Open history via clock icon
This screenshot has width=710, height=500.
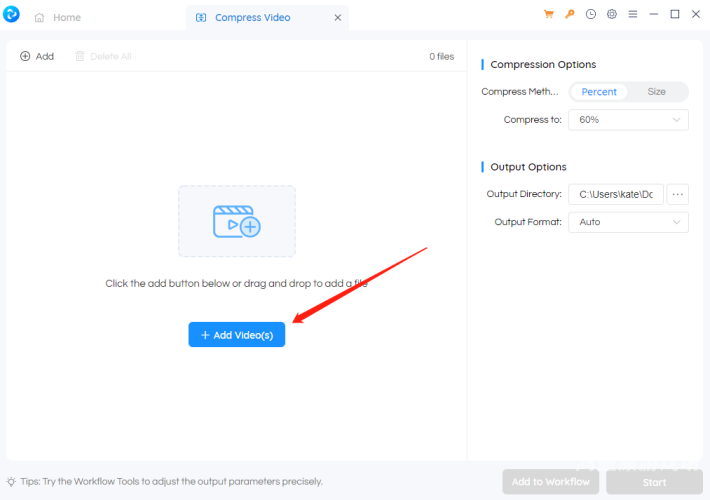coord(590,14)
